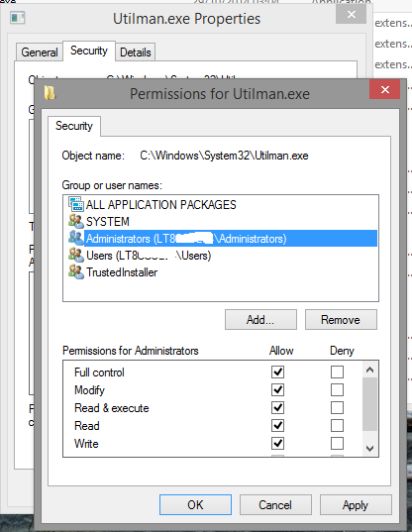The height and width of the screenshot is (532, 412).
Task: Click Cancel in Permissions dialog
Action: pos(275,505)
